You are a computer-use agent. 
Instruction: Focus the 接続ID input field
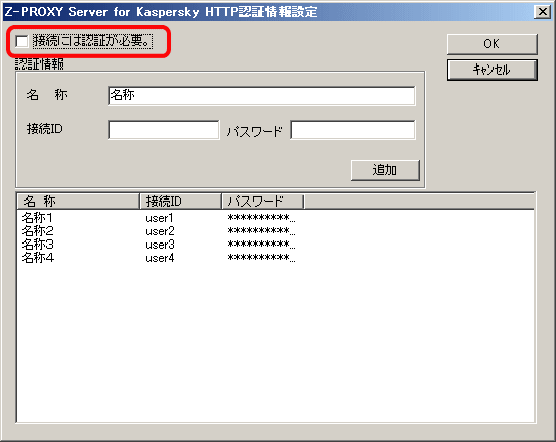coord(164,130)
